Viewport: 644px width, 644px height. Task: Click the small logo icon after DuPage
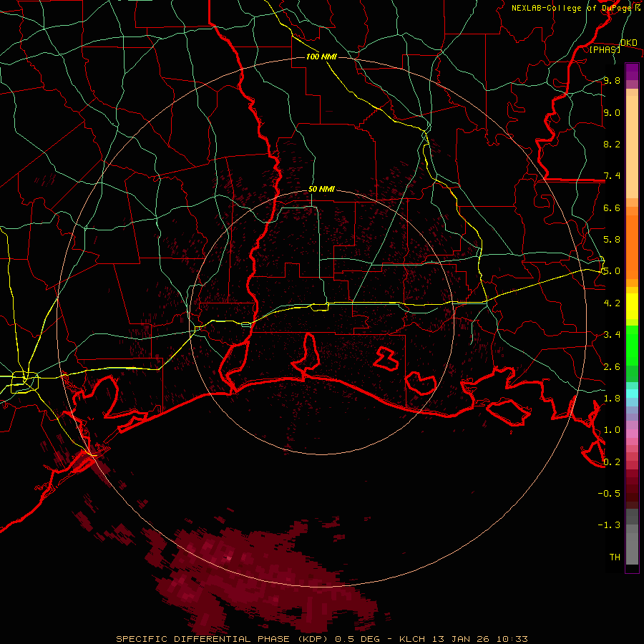click(x=637, y=7)
